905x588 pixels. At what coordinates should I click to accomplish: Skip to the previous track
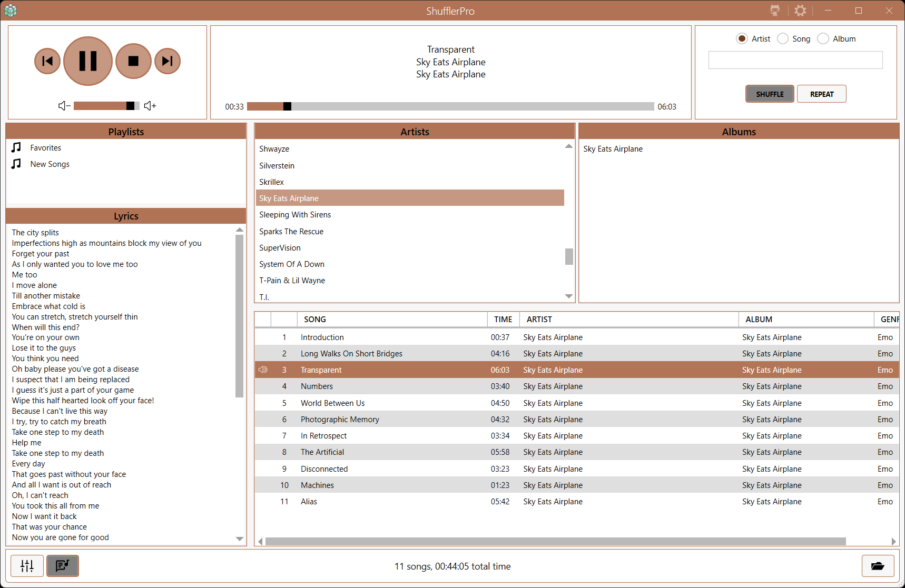47,61
